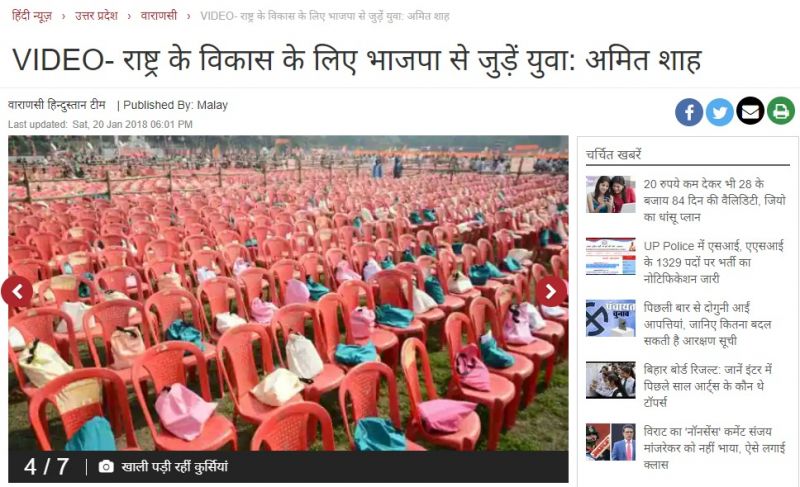800x487 pixels.
Task: Advance to next slideshow photo arrow
Action: click(551, 292)
